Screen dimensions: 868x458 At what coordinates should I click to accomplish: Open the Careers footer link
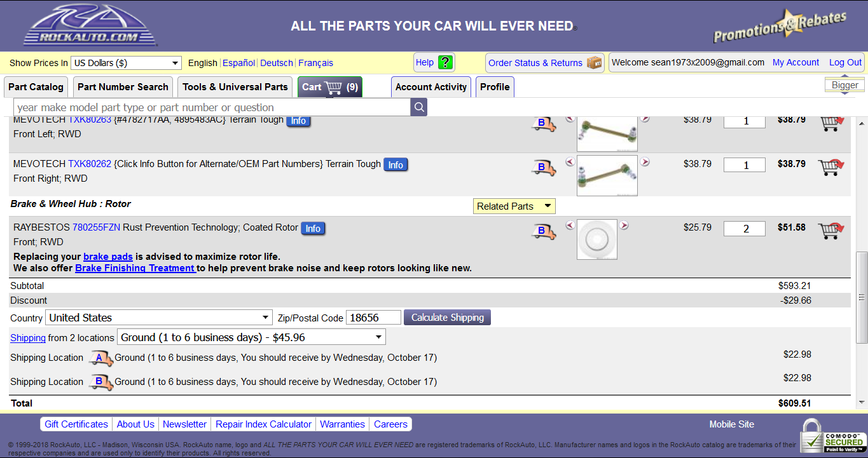pyautogui.click(x=390, y=424)
